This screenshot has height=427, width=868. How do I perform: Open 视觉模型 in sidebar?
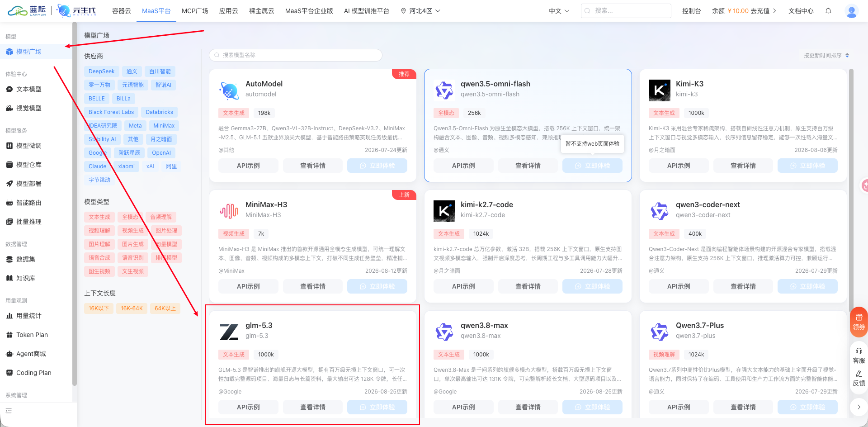tap(36, 108)
